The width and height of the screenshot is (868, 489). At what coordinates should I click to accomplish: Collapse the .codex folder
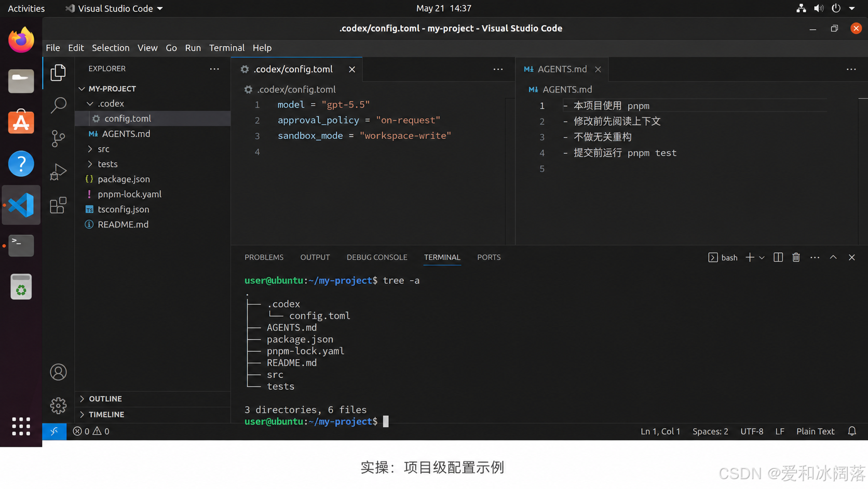[90, 104]
